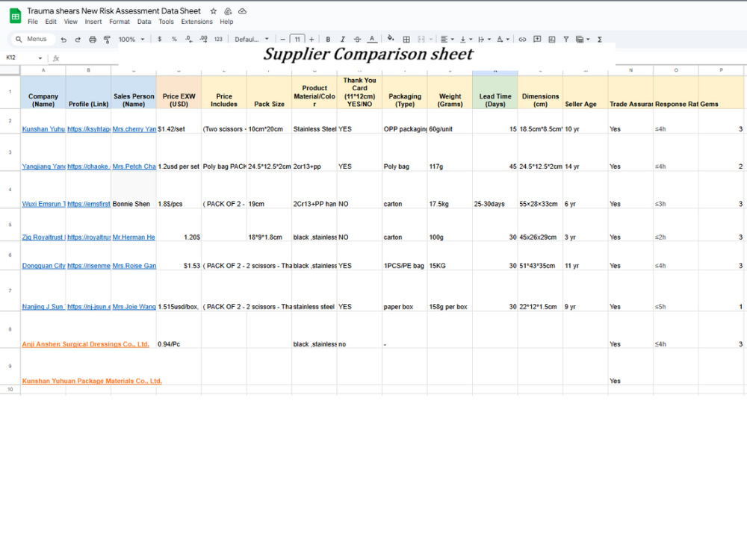The image size is (747, 560).
Task: Open the https://chaoke profile link
Action: (x=89, y=167)
